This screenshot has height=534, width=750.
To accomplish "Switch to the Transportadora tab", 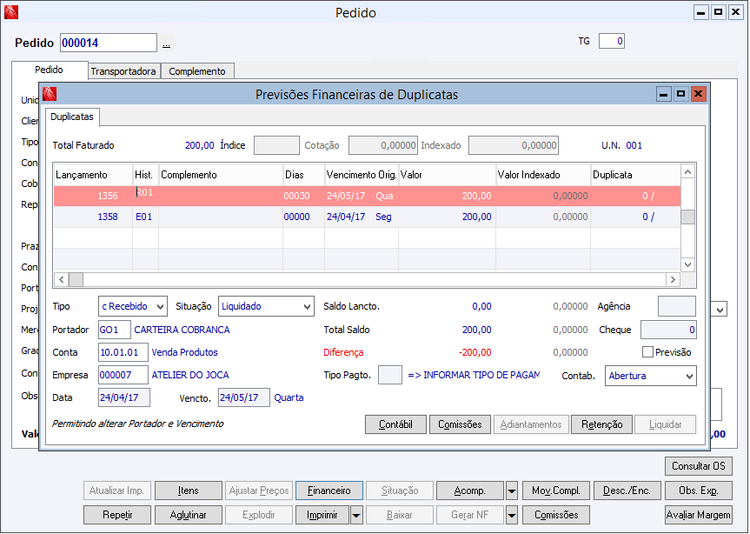I will coord(123,71).
